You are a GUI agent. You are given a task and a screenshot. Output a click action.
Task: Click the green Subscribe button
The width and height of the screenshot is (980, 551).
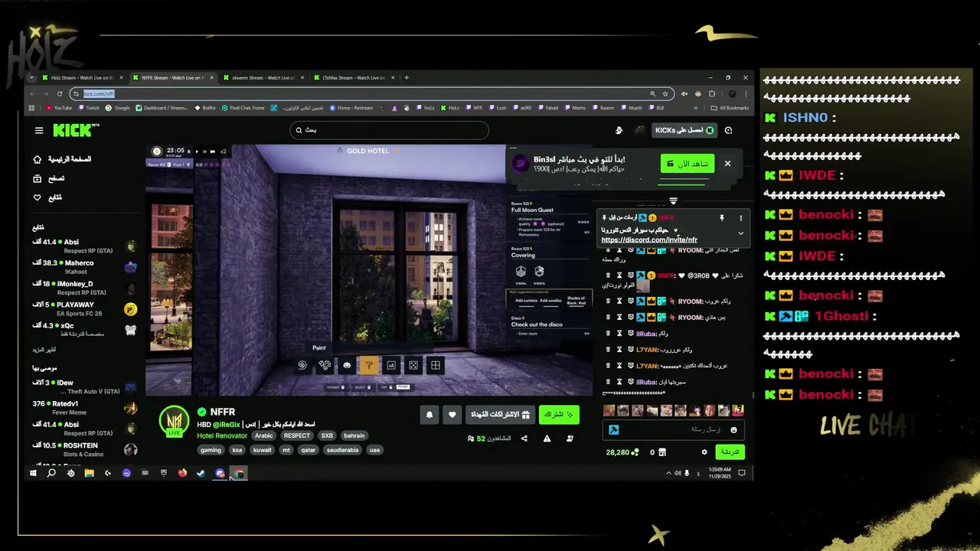[559, 415]
